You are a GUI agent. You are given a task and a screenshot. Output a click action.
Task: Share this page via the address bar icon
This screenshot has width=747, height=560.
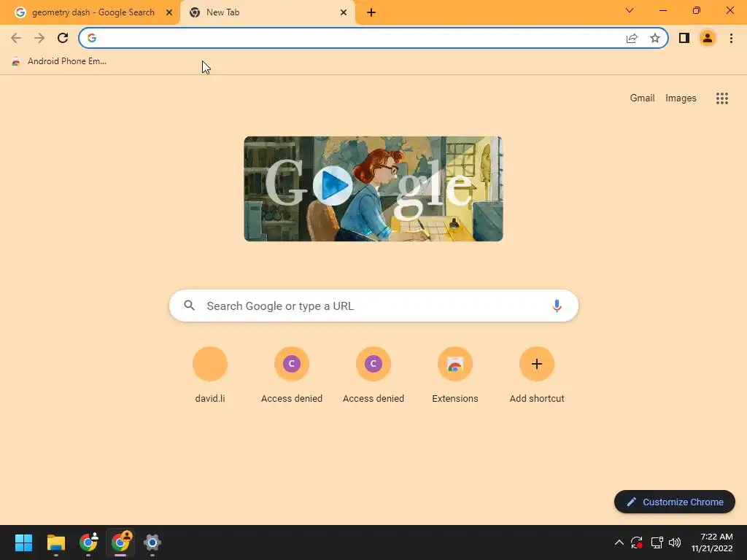[x=632, y=38]
